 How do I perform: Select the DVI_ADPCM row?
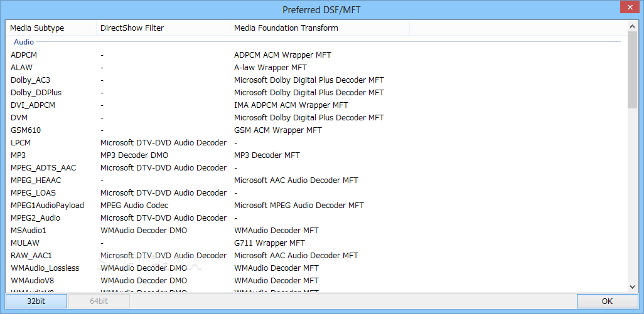coord(316,105)
